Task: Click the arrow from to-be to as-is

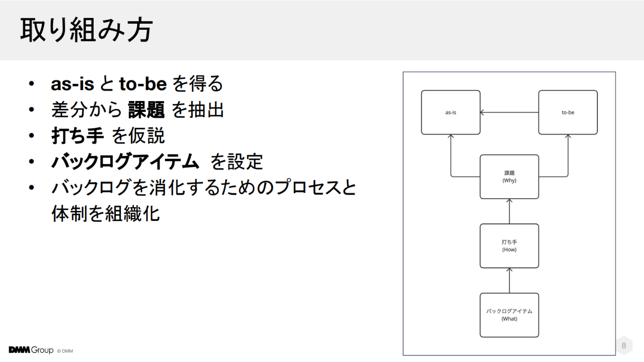Action: (509, 112)
